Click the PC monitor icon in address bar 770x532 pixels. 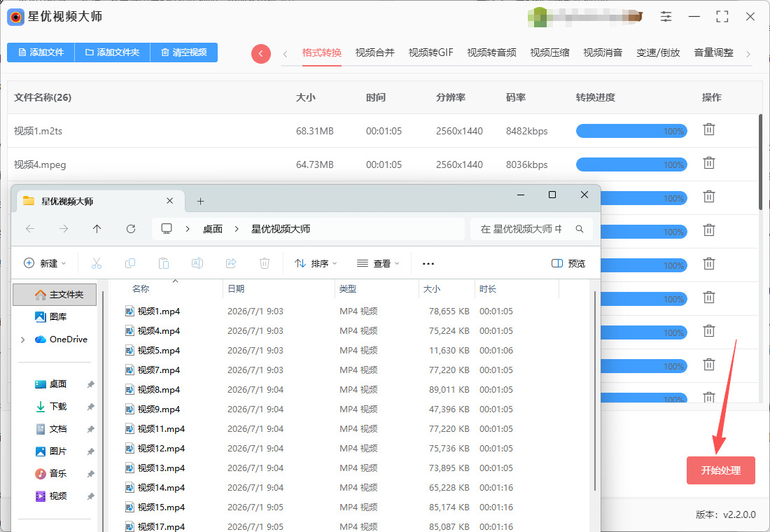pos(167,229)
